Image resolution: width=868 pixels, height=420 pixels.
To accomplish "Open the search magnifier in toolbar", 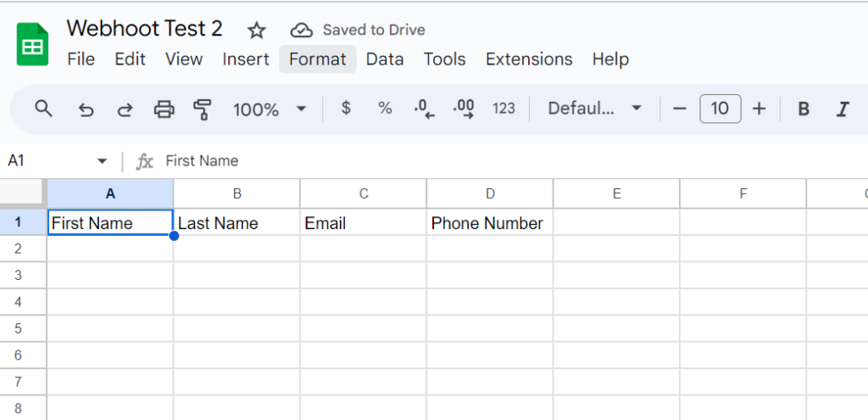I will coord(43,109).
